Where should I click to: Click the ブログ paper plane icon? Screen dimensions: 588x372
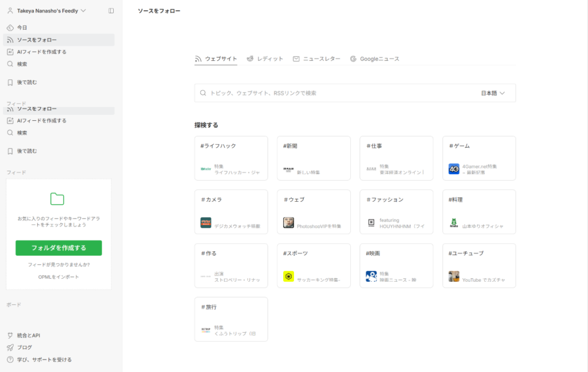9,347
